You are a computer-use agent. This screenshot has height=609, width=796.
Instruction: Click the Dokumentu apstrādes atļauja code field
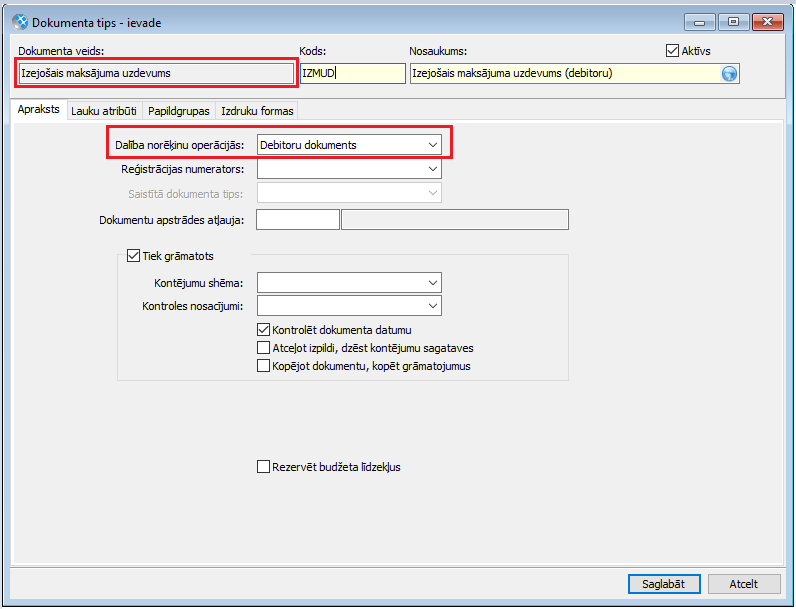pos(298,220)
